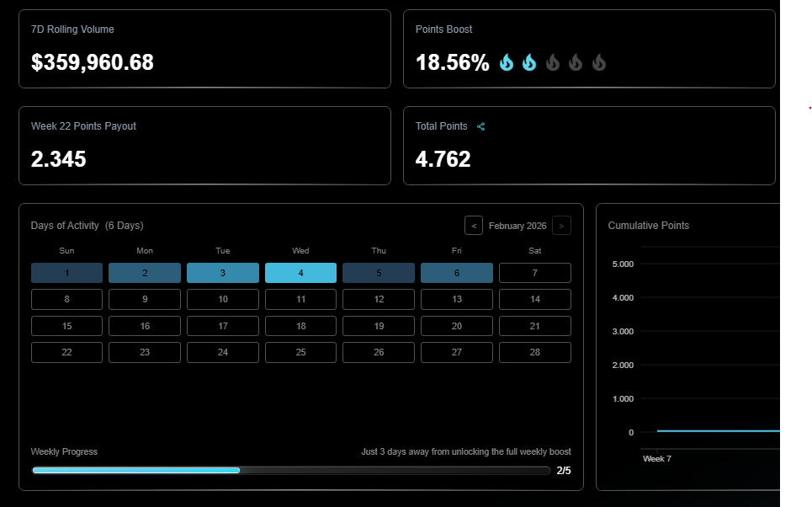This screenshot has height=507, width=812.
Task: Click the Week 7 axis label
Action: 656,459
